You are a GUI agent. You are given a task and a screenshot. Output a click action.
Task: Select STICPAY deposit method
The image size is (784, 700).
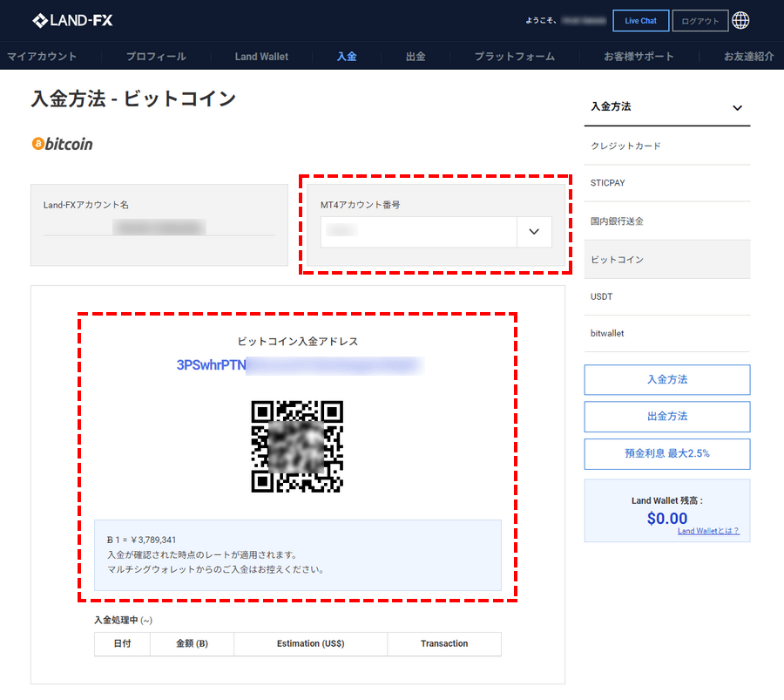(667, 183)
